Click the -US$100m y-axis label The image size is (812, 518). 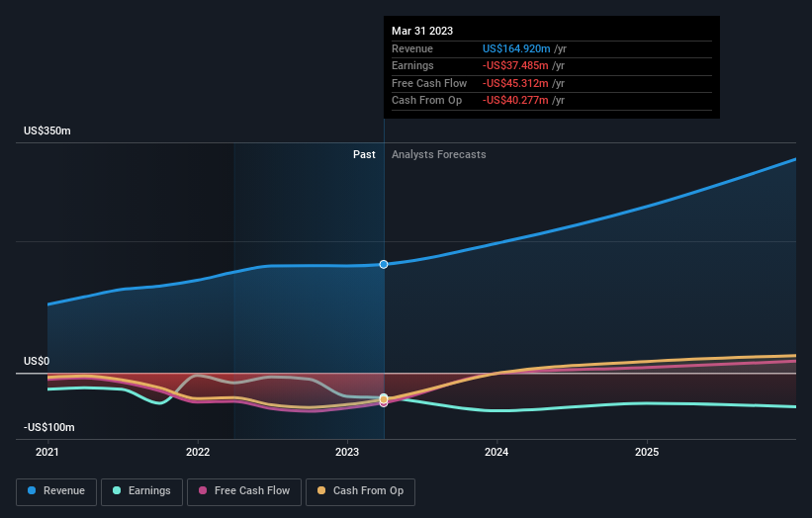(x=49, y=427)
